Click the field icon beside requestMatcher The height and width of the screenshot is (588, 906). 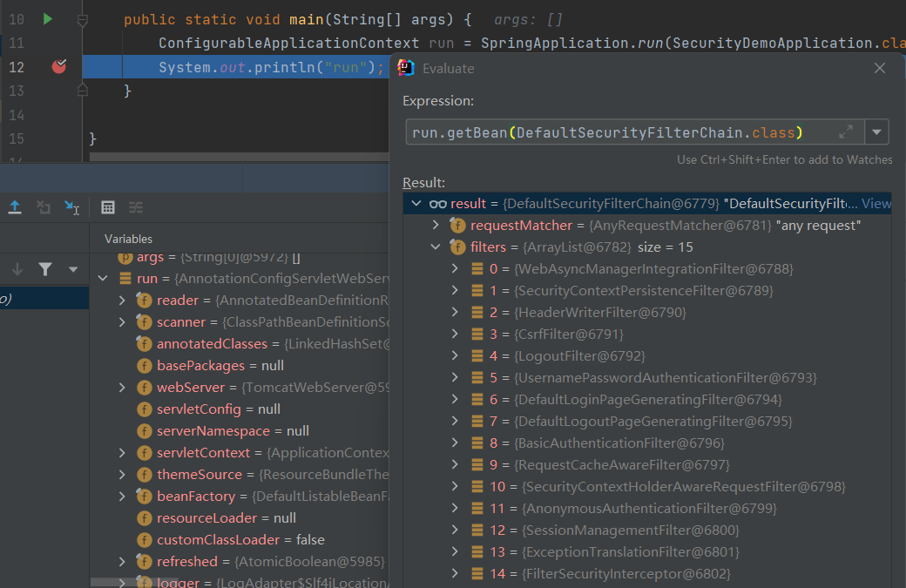point(457,226)
